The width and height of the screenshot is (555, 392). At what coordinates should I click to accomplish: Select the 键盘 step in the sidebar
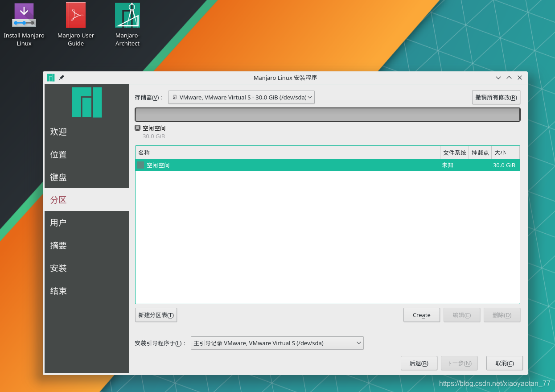(x=87, y=177)
